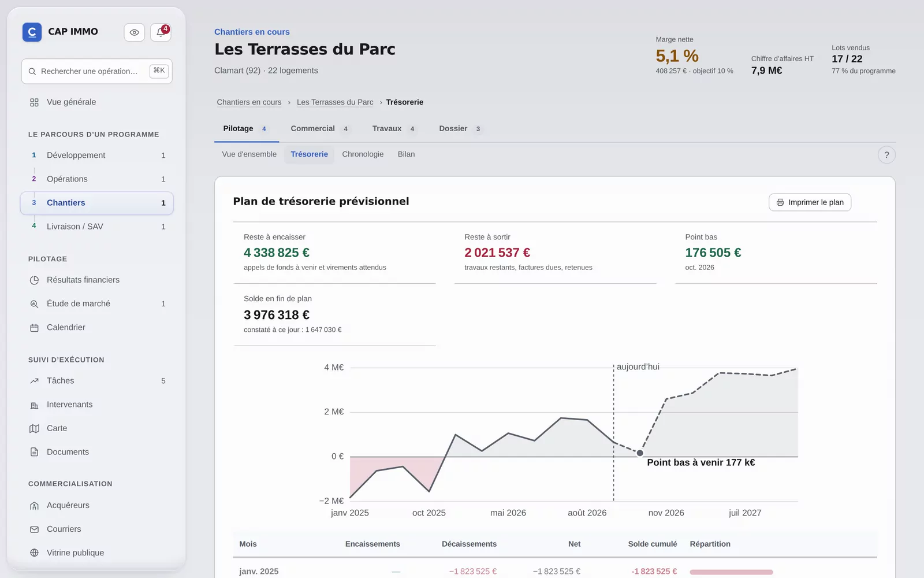Click the 'Reste à sortir' value 2 021 537 €

tap(497, 253)
